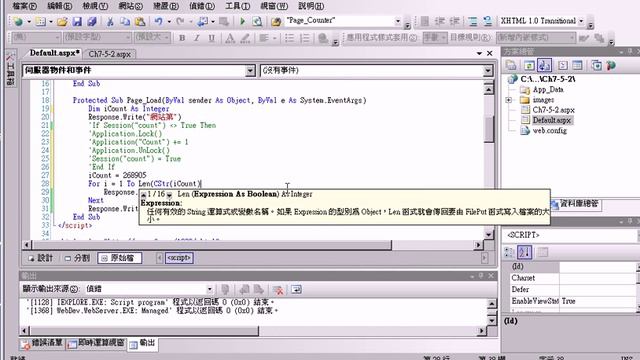
Task: Open the 建置(B) menu
Action: click(166, 6)
